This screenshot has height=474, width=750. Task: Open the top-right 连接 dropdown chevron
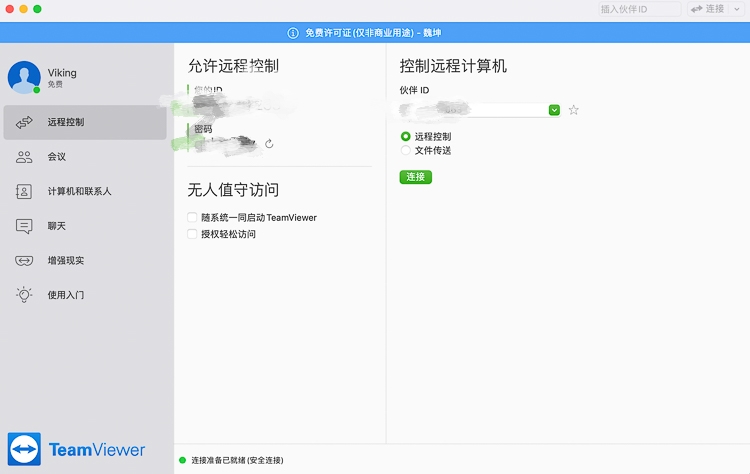click(x=737, y=9)
